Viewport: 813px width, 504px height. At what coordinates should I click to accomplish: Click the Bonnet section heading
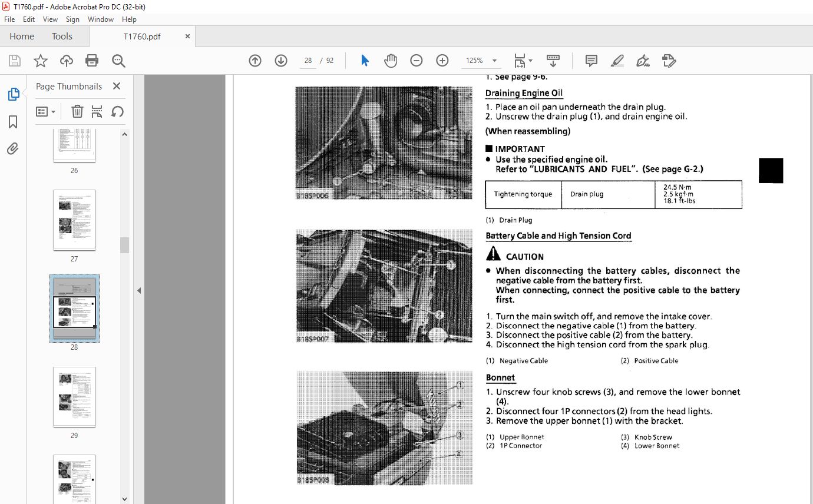500,377
